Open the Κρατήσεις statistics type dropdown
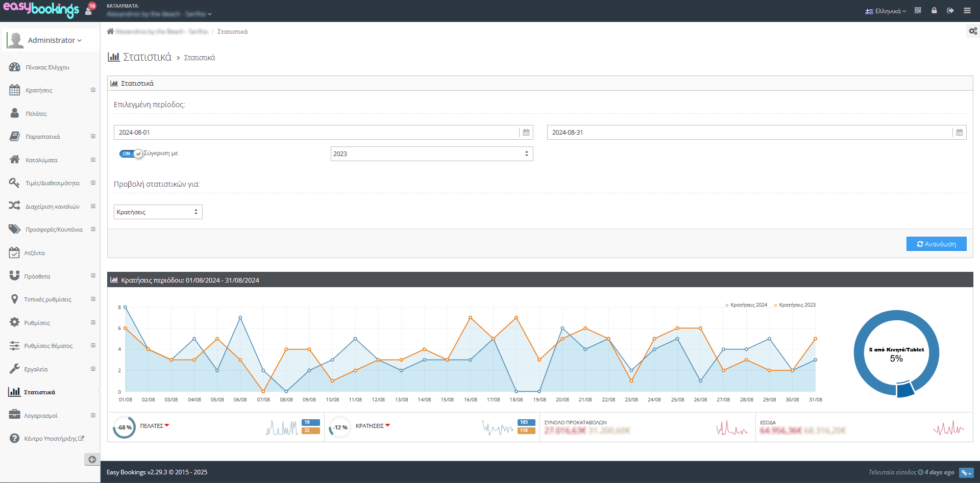 point(158,212)
